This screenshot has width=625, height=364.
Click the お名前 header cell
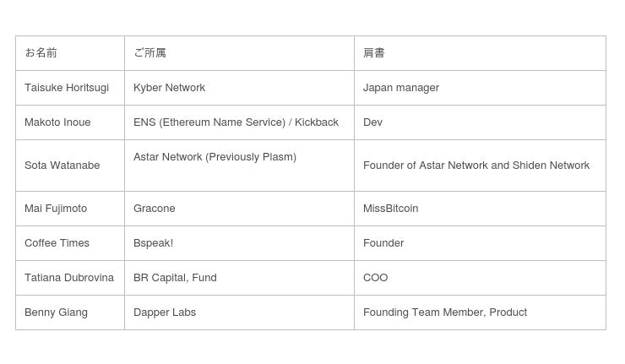point(41,52)
